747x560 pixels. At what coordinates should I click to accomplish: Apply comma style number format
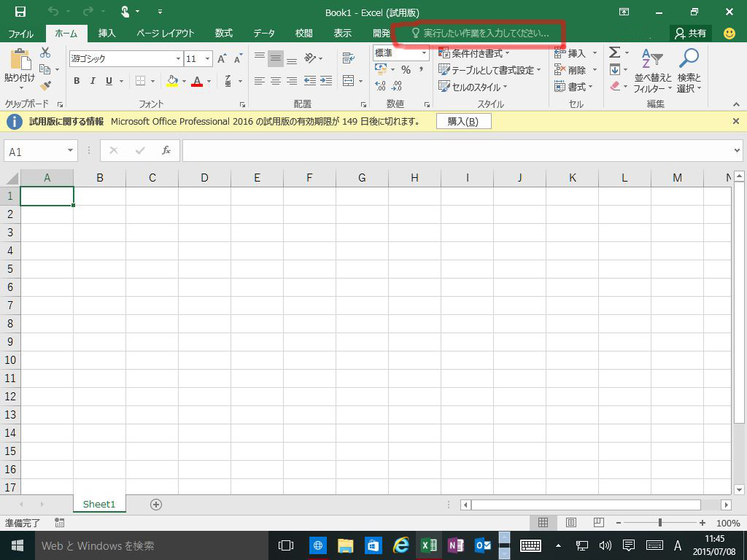point(421,70)
